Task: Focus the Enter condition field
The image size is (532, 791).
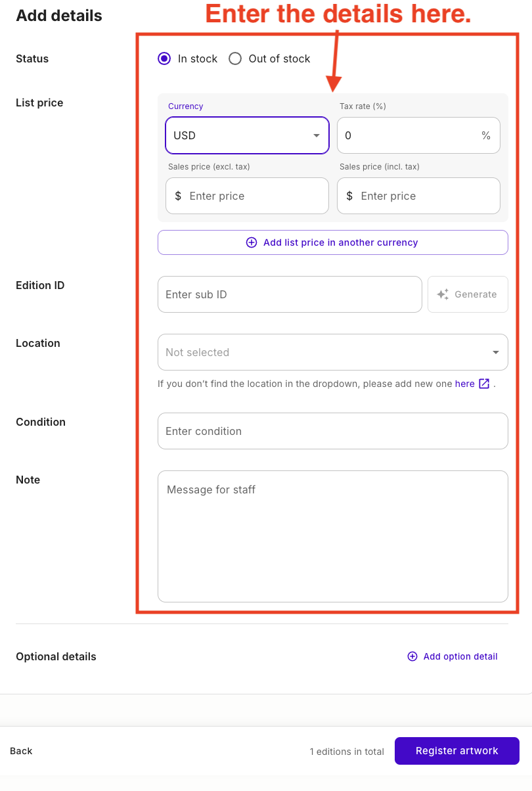Action: pyautogui.click(x=333, y=431)
